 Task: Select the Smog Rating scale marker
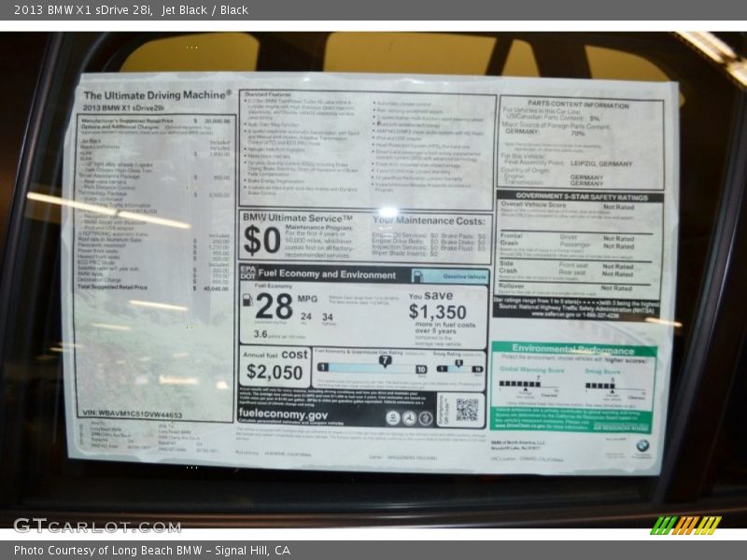click(x=458, y=363)
